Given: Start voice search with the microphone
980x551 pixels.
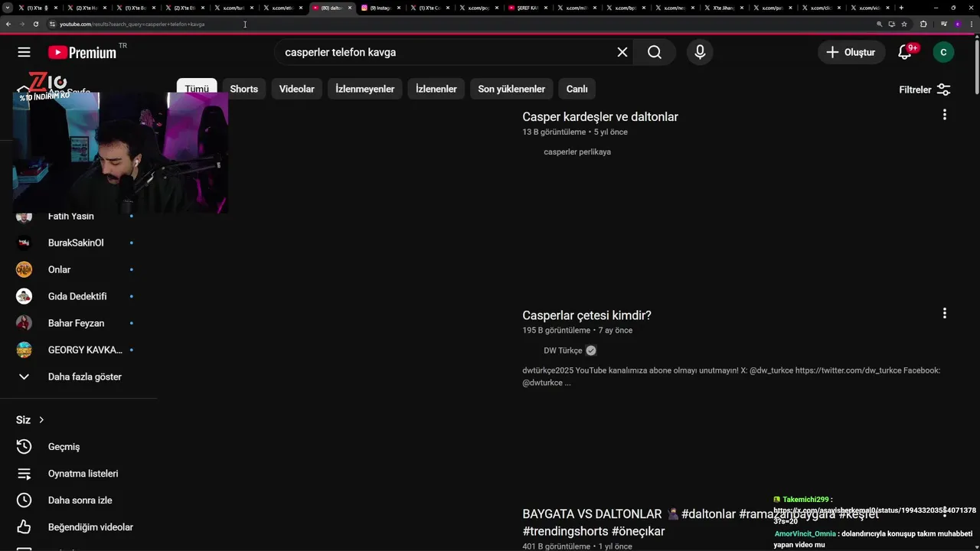Looking at the screenshot, I should (x=700, y=52).
